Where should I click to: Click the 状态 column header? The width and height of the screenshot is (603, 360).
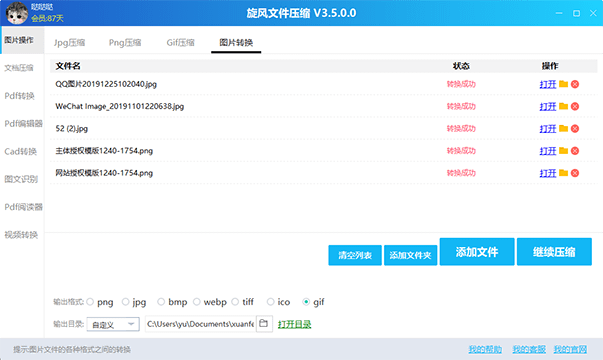(x=461, y=66)
